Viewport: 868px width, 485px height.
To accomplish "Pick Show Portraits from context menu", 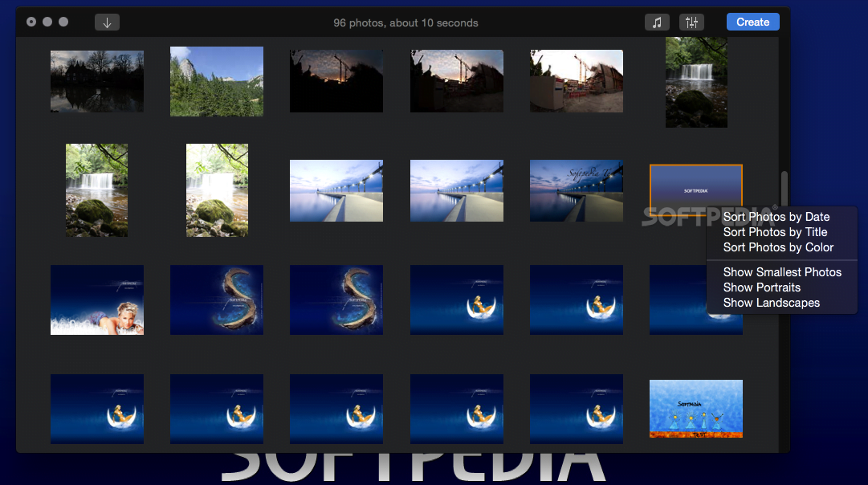I will [x=761, y=287].
